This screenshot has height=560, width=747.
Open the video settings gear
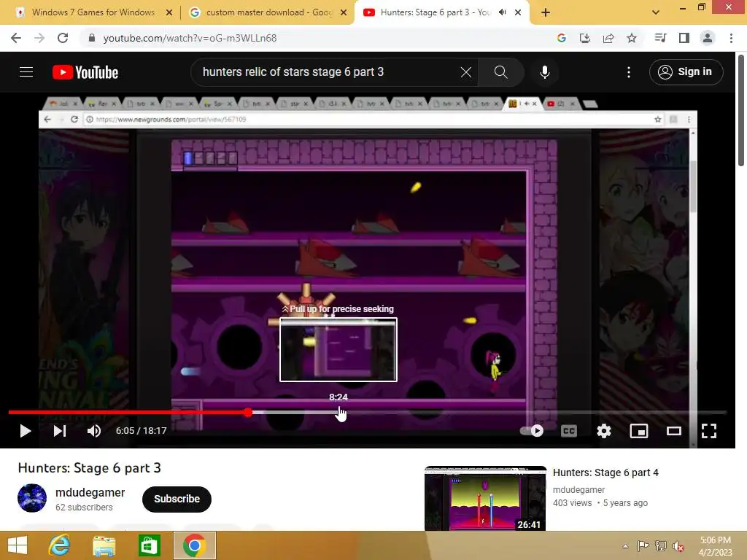(603, 431)
